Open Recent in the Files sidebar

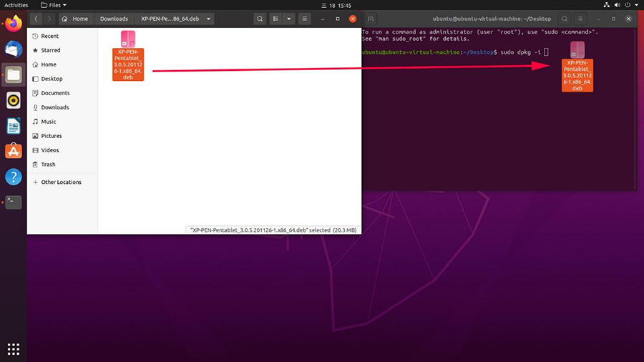click(x=49, y=36)
